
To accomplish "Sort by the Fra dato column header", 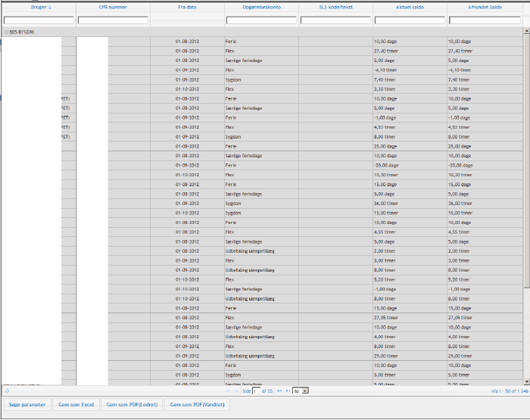I will click(x=187, y=7).
